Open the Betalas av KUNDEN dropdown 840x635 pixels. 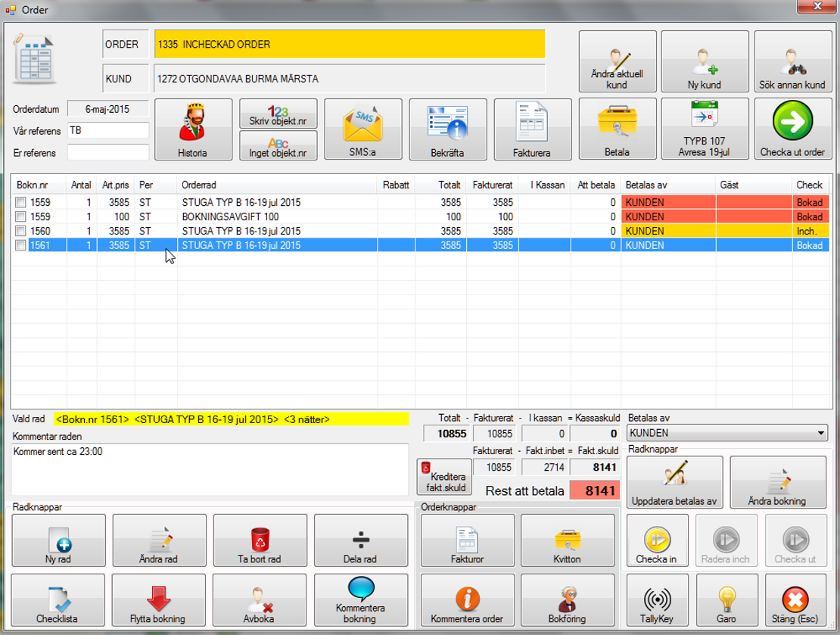coord(727,433)
